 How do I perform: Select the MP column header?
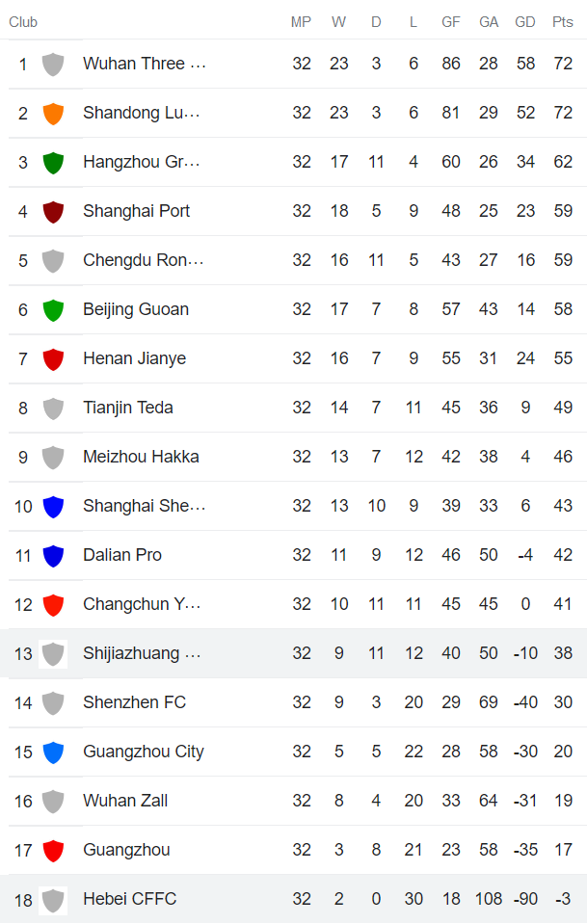pos(301,21)
